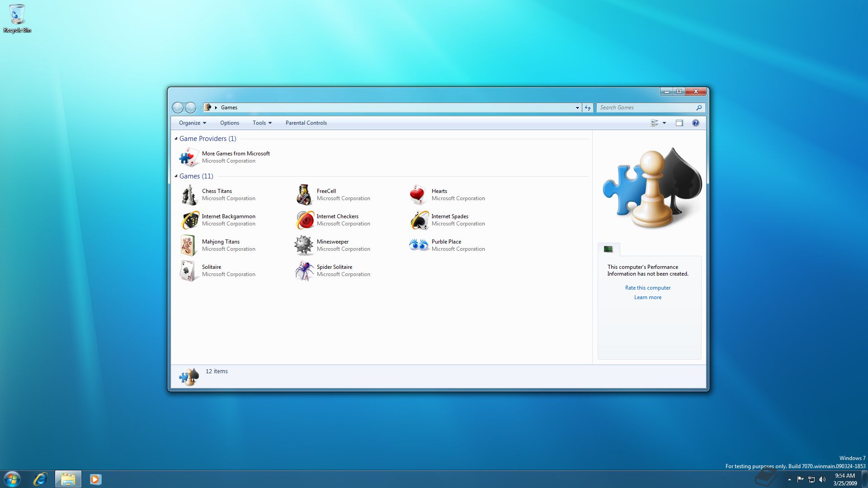Select the Purble Place label text
The height and width of the screenshot is (488, 868).
pyautogui.click(x=446, y=242)
